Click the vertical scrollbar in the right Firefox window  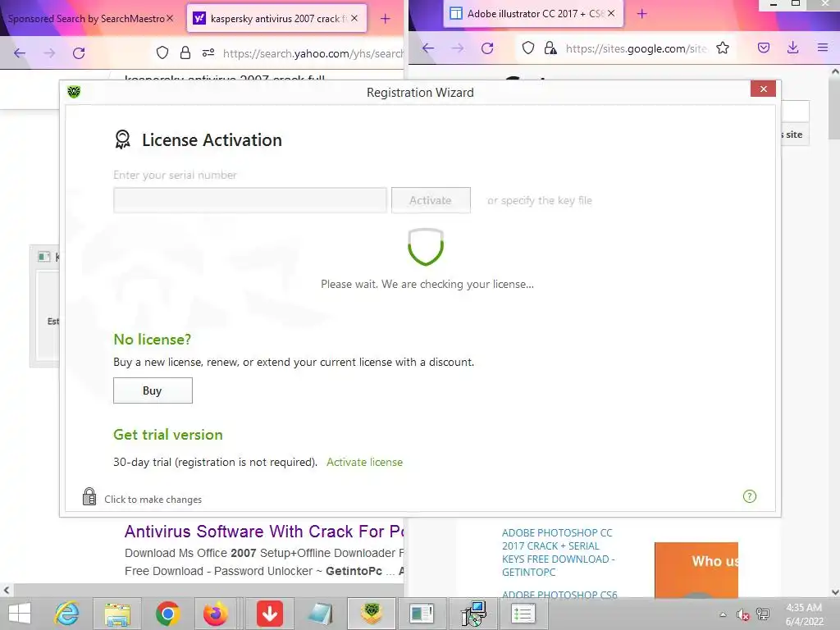pos(834,109)
